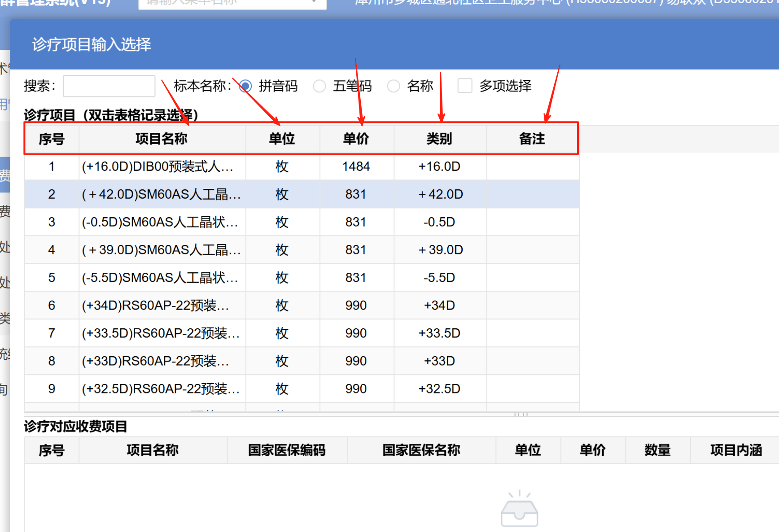Click the 类别 column header
779x532 pixels.
(x=440, y=139)
